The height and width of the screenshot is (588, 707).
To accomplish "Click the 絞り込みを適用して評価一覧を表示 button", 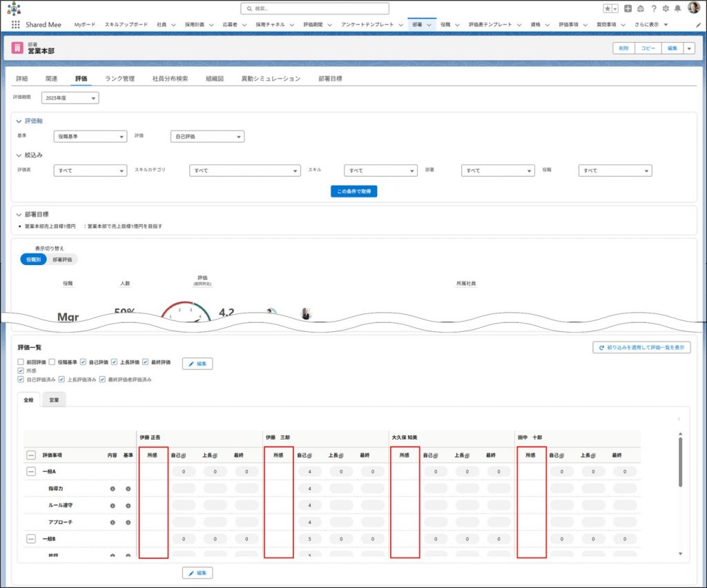I will pos(641,348).
